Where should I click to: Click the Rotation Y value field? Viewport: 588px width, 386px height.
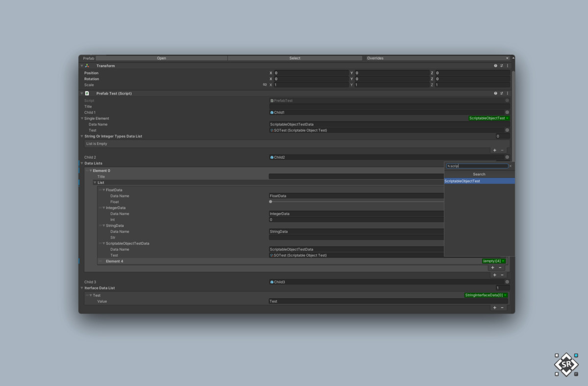(392, 79)
